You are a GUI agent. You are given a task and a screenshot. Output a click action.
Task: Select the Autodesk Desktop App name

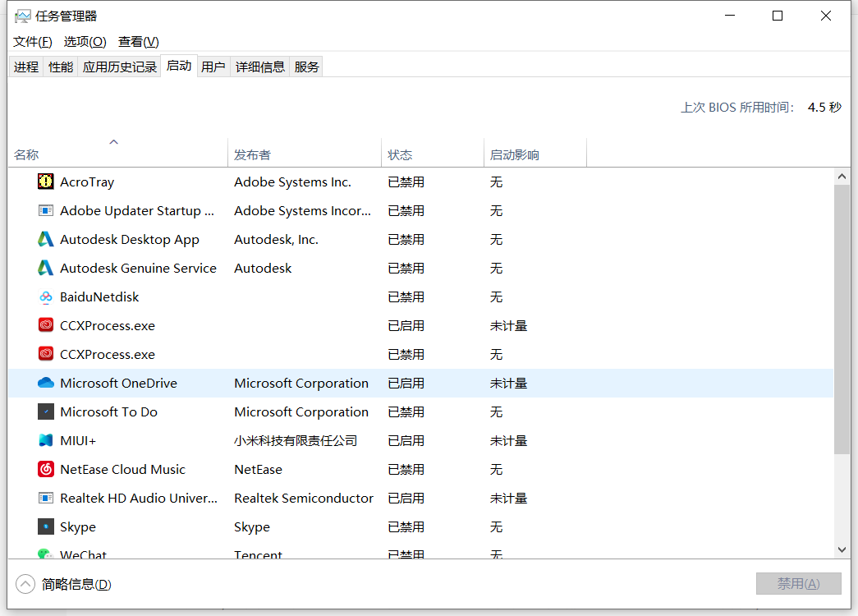[x=130, y=240]
